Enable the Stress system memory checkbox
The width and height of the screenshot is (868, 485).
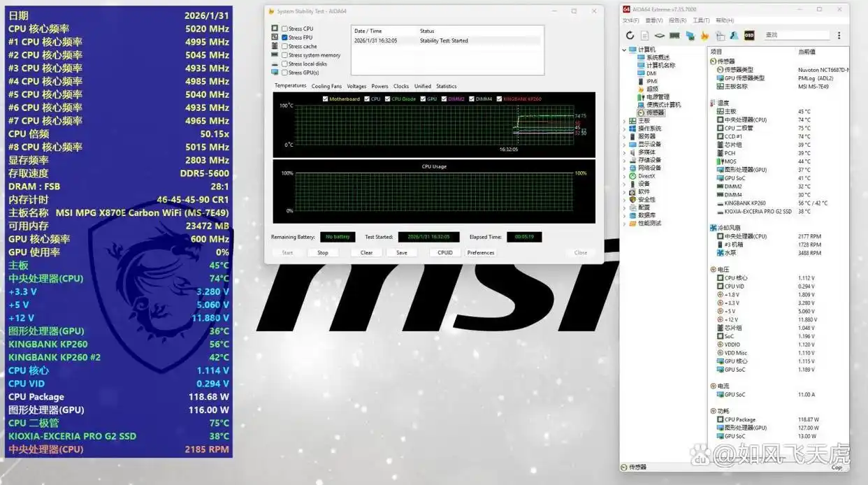pos(284,55)
